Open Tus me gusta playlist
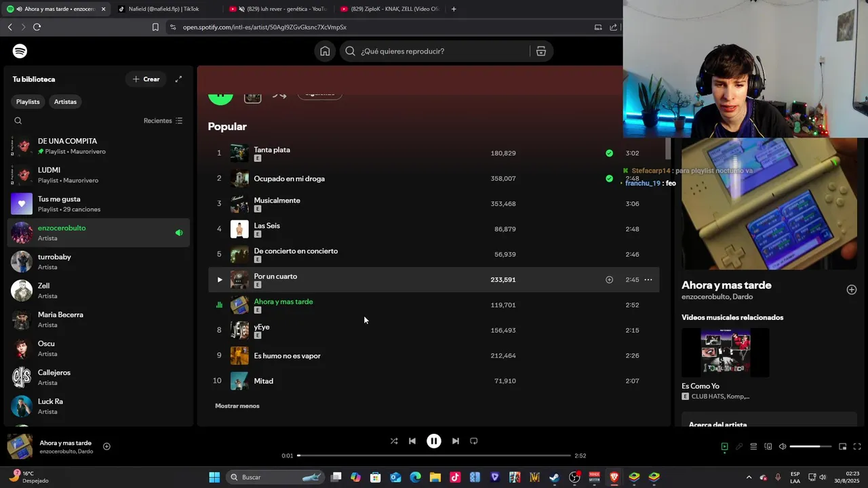Viewport: 868px width, 488px height. point(98,204)
